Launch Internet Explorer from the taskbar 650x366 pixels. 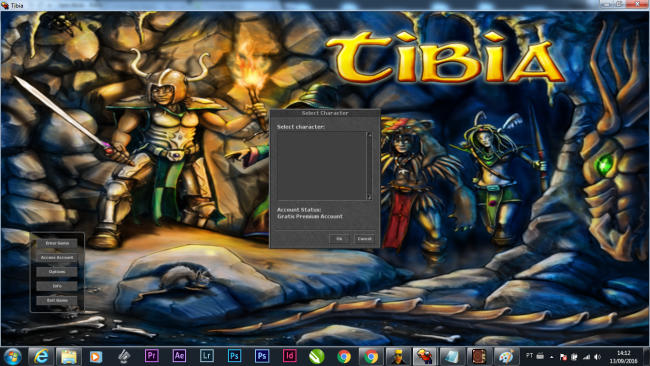[x=41, y=356]
